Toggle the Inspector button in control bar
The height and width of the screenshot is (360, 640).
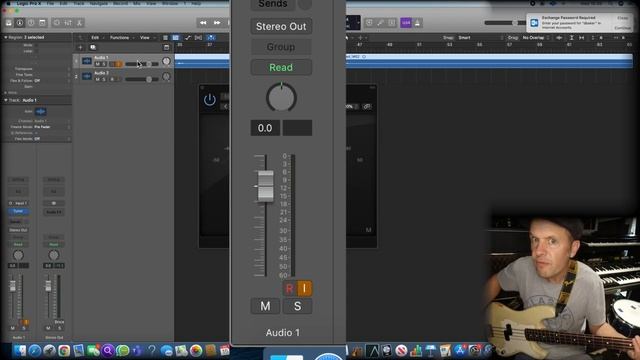click(20, 23)
